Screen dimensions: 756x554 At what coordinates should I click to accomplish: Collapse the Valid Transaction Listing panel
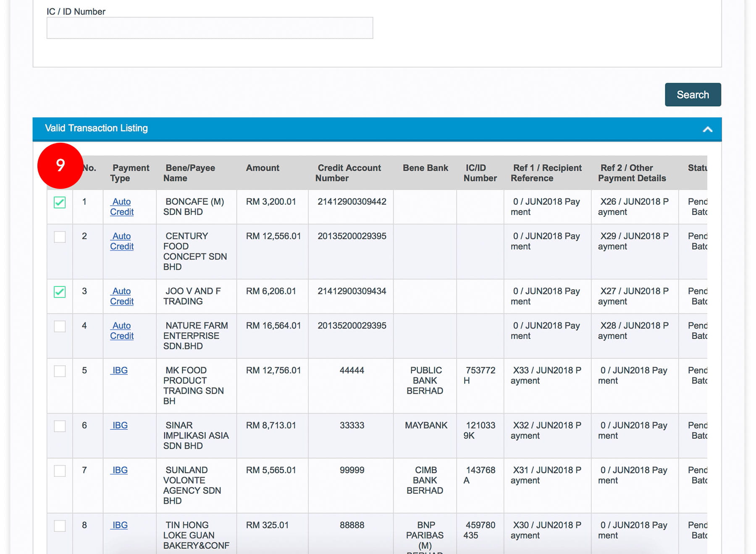[707, 129]
